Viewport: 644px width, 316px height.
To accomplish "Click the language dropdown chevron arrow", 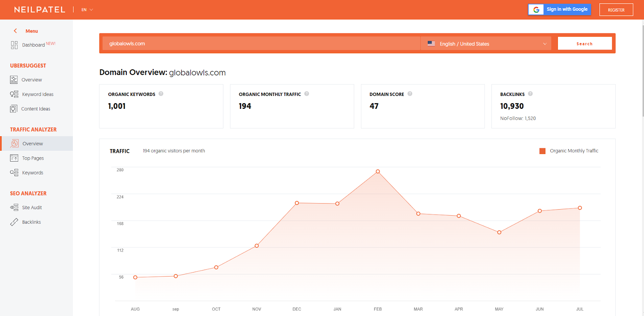I will pos(545,44).
